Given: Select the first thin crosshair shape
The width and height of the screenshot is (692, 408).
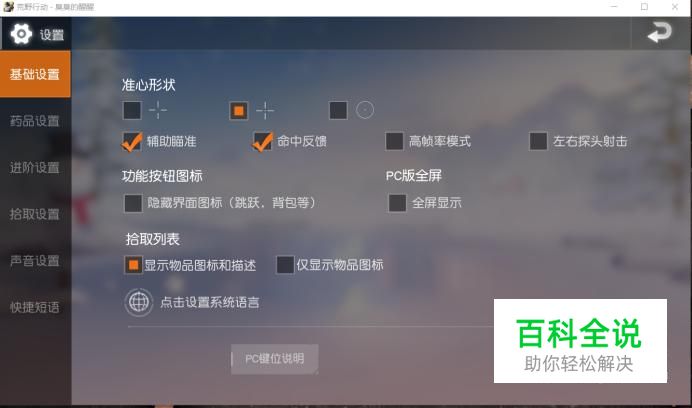Looking at the screenshot, I should point(132,110).
